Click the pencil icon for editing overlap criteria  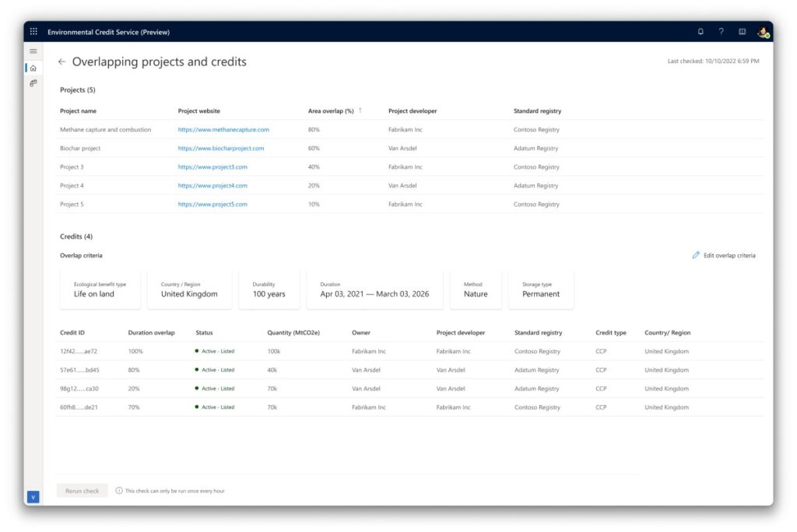[x=696, y=255]
